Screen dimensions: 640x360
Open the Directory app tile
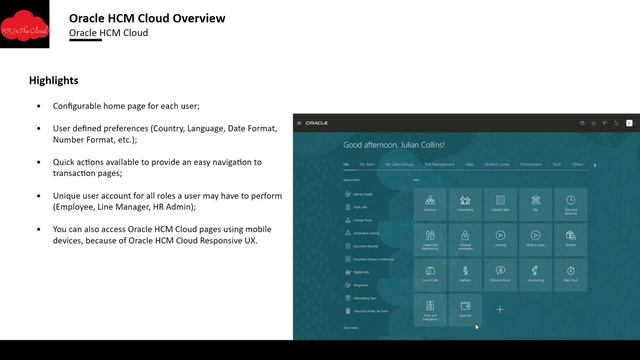pyautogui.click(x=430, y=204)
